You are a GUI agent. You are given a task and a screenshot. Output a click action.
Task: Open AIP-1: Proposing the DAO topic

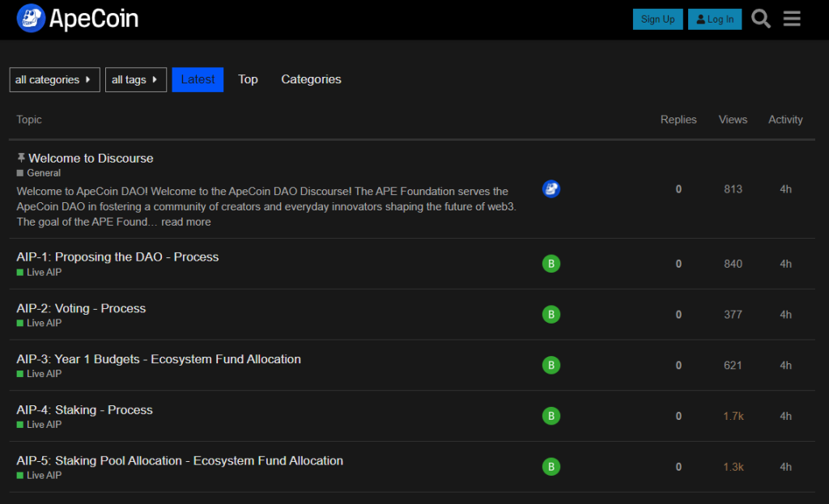coord(117,256)
